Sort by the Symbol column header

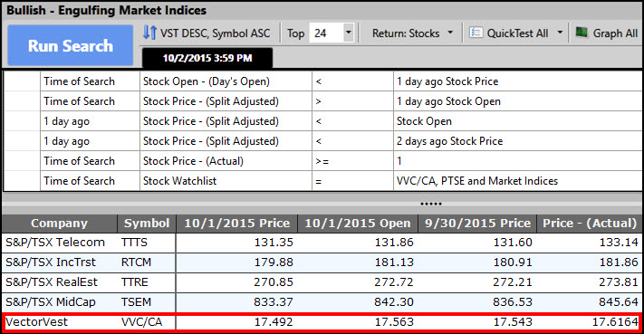point(147,224)
